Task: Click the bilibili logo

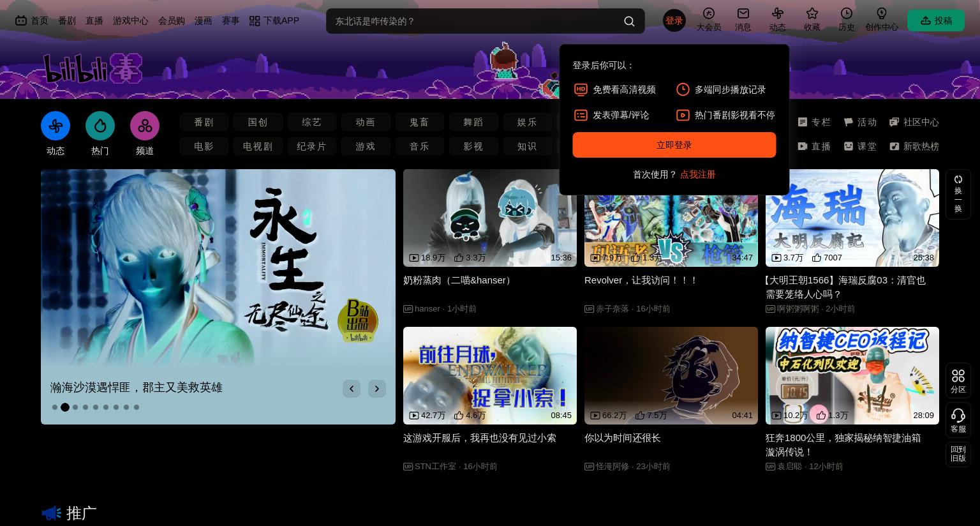Action: click(93, 69)
